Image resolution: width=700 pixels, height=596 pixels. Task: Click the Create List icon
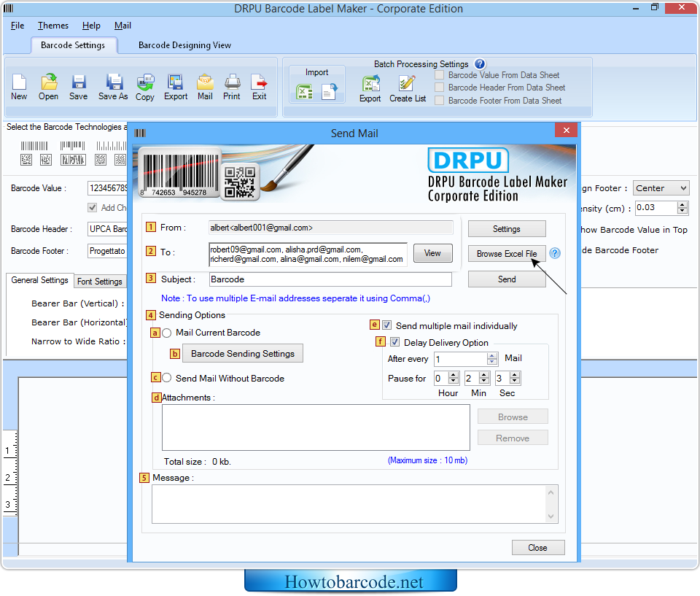coord(408,88)
